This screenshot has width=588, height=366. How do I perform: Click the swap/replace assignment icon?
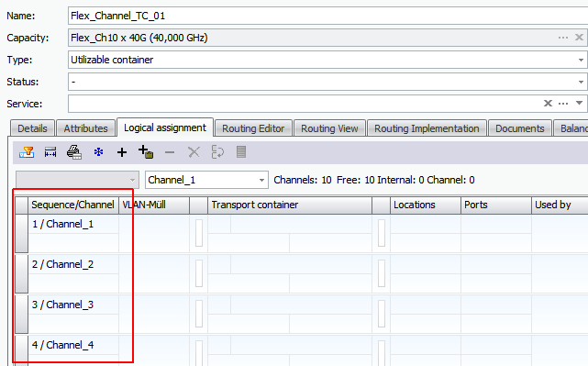click(217, 152)
